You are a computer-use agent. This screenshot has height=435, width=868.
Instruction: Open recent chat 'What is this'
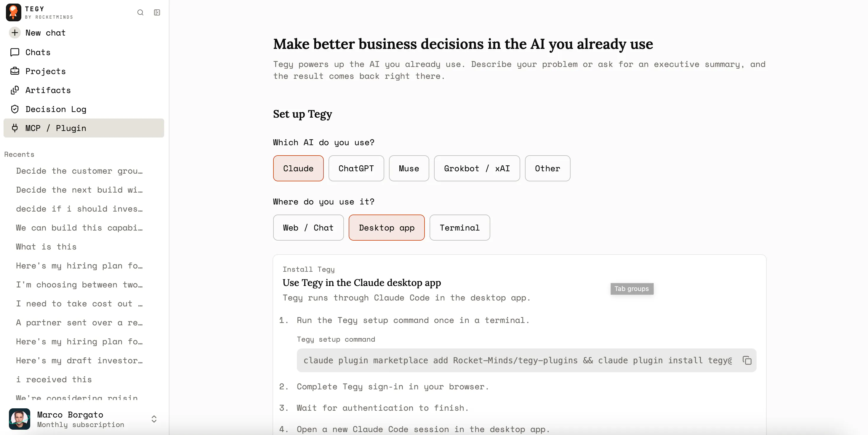[x=46, y=247]
